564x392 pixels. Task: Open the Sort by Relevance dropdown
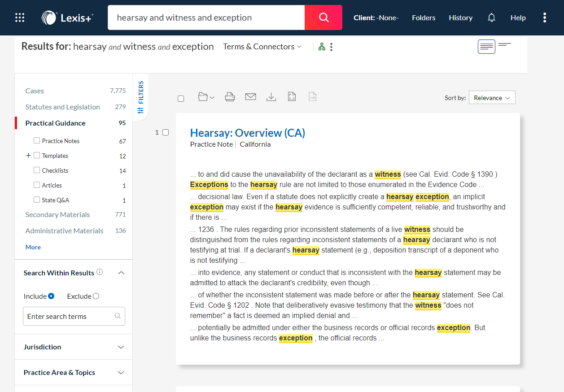pos(492,97)
